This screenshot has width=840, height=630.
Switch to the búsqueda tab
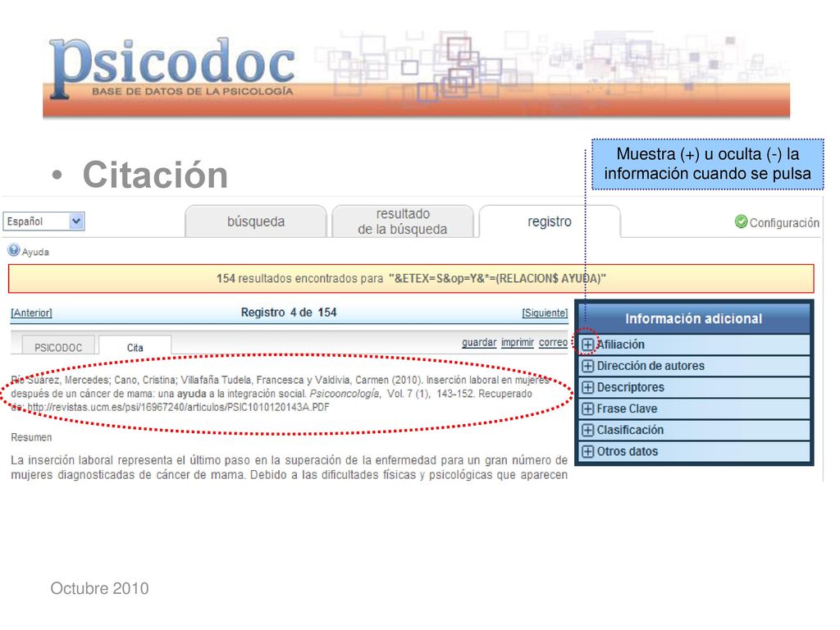coord(256,221)
